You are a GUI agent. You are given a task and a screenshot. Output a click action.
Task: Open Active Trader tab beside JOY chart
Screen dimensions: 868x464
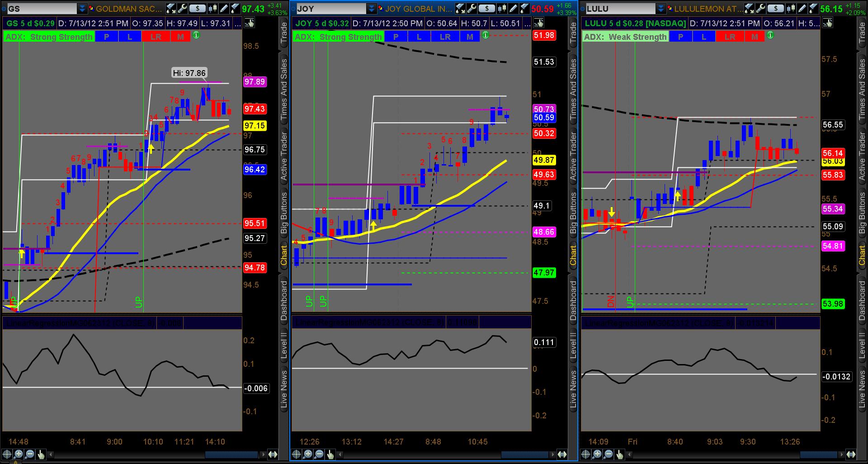[x=573, y=156]
